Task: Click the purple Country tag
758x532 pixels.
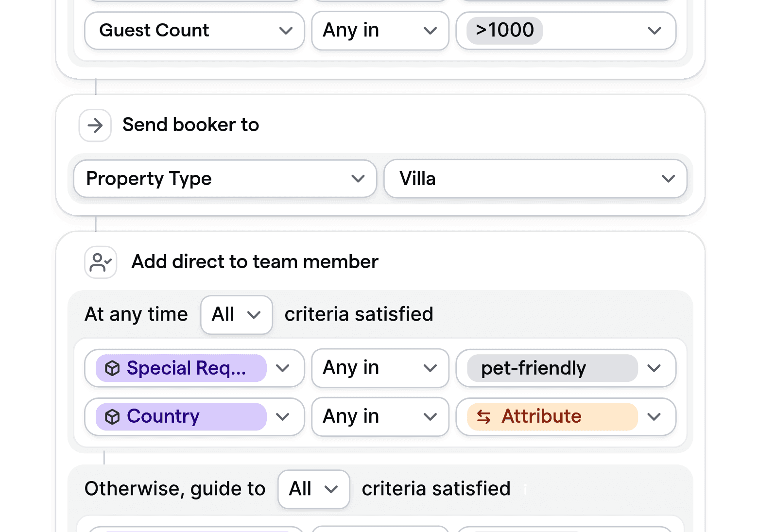Action: (x=181, y=417)
